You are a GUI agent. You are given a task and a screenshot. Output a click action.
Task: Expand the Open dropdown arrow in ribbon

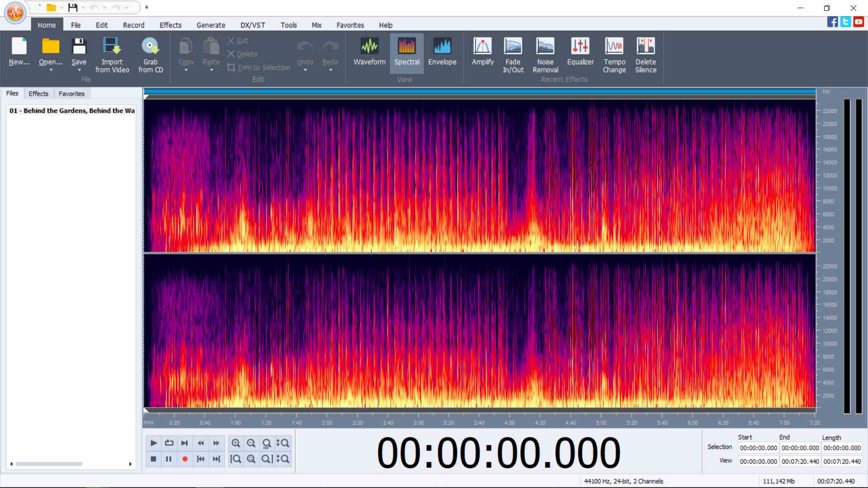[51, 70]
